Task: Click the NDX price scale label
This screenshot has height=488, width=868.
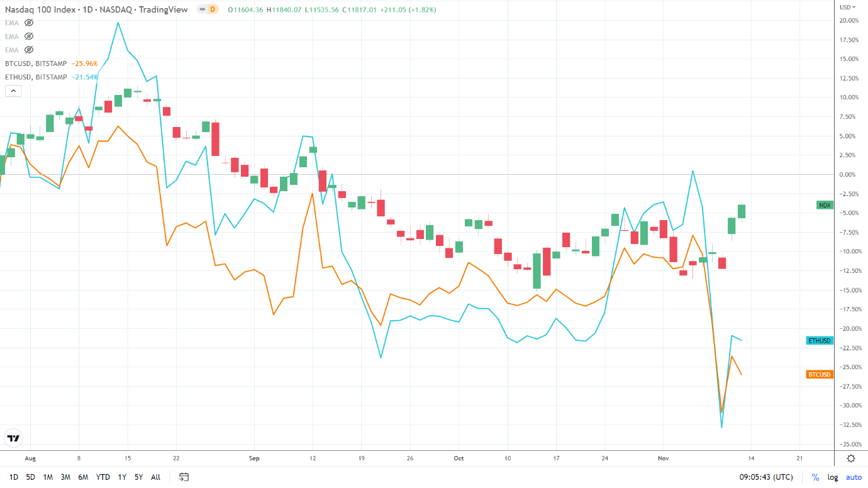Action: coord(824,205)
